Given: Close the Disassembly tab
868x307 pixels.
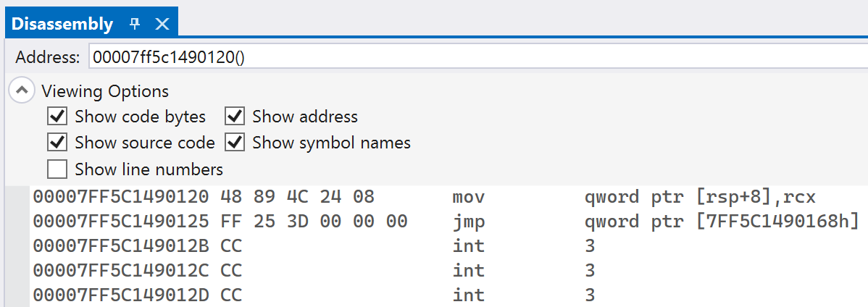Looking at the screenshot, I should (x=162, y=24).
